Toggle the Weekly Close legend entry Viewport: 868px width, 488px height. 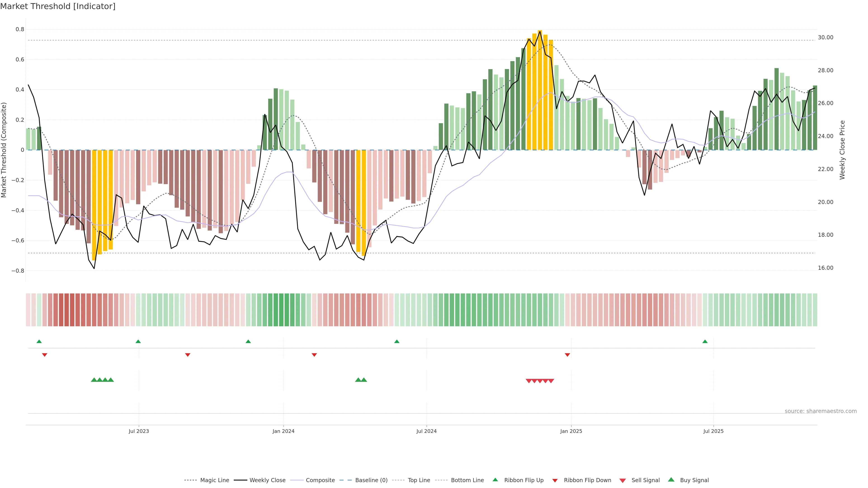point(267,480)
